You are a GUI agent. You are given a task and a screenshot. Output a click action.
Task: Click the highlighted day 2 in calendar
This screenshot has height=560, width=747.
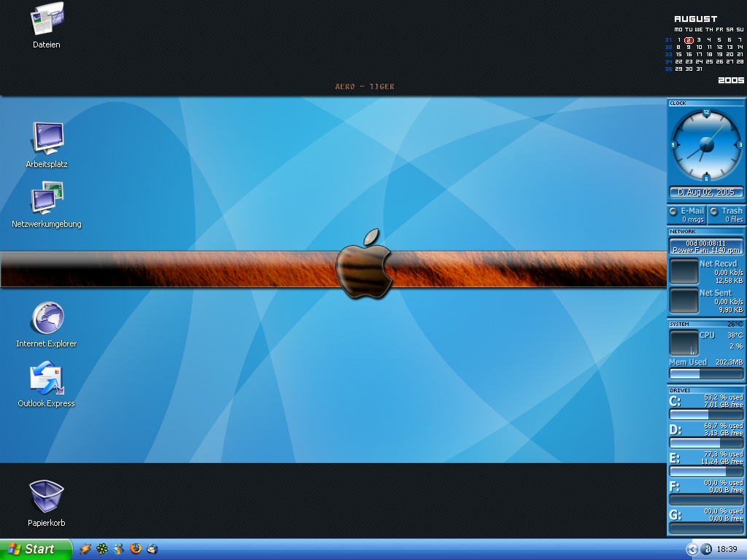[x=689, y=41]
